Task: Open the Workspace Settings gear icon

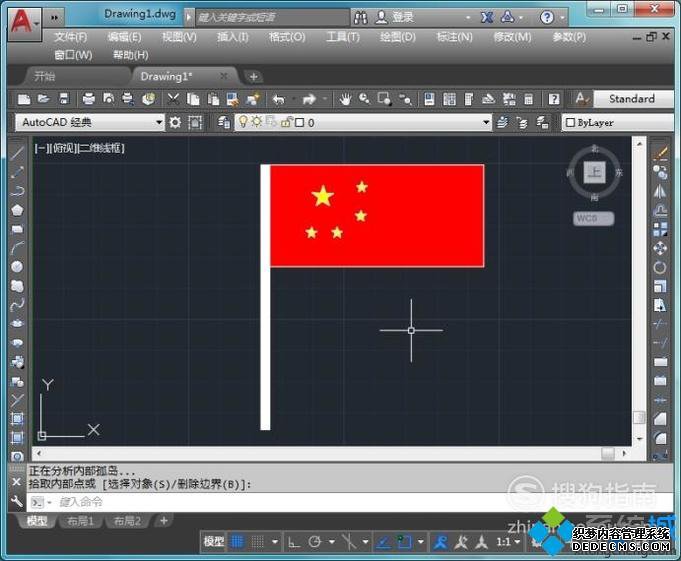Action: 175,123
